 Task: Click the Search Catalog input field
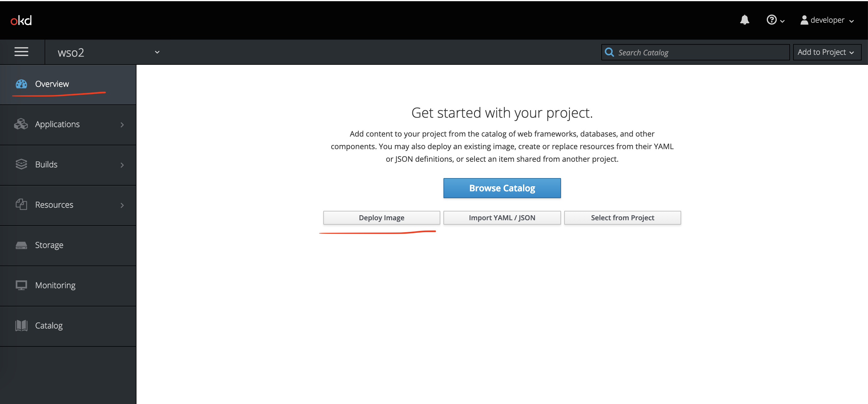695,52
